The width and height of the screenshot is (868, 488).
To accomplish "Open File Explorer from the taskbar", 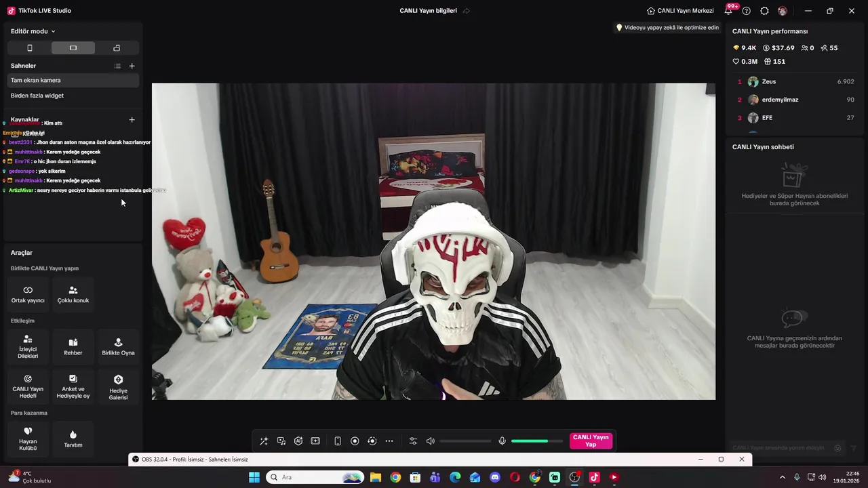I will (376, 477).
